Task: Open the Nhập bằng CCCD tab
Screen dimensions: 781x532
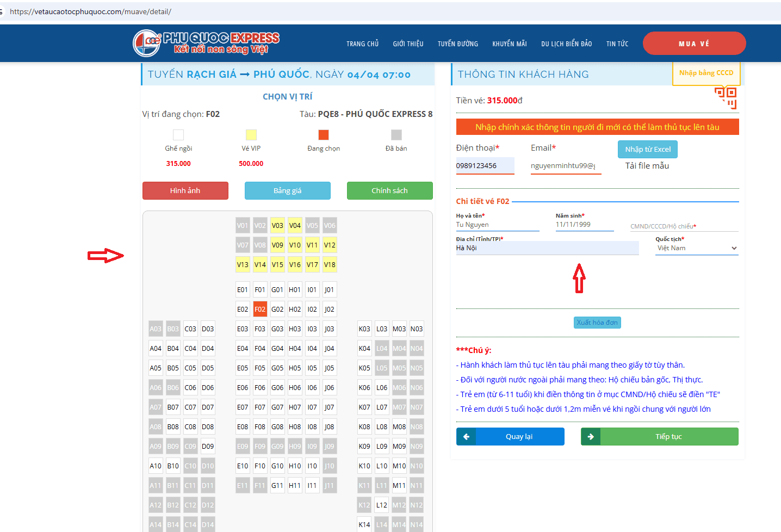Action: pyautogui.click(x=706, y=73)
